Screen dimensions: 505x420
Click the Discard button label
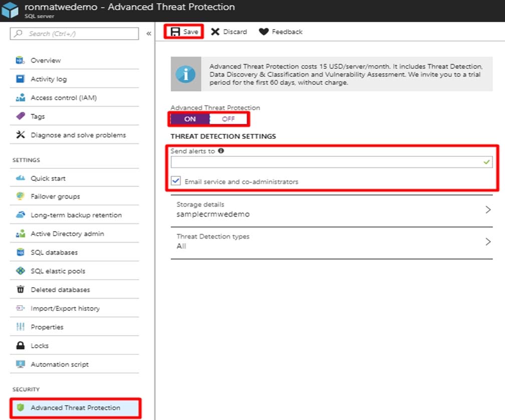235,32
